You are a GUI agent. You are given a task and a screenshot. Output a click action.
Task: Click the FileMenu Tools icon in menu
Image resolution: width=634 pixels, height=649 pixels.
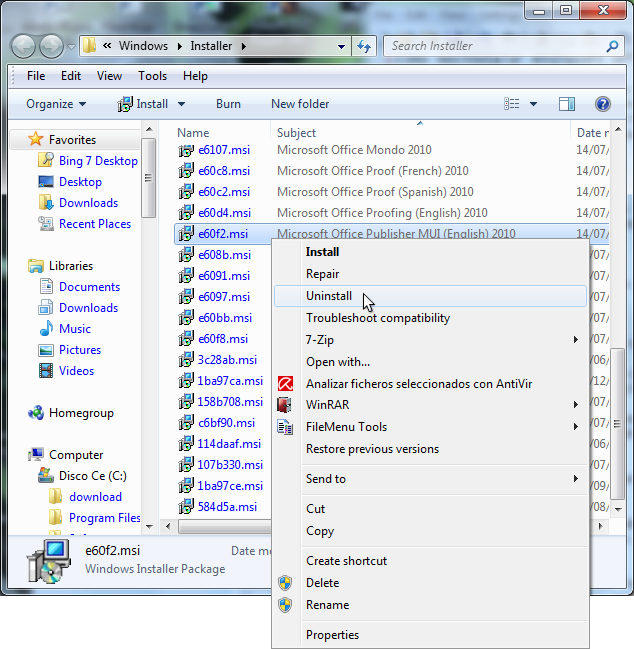click(285, 427)
